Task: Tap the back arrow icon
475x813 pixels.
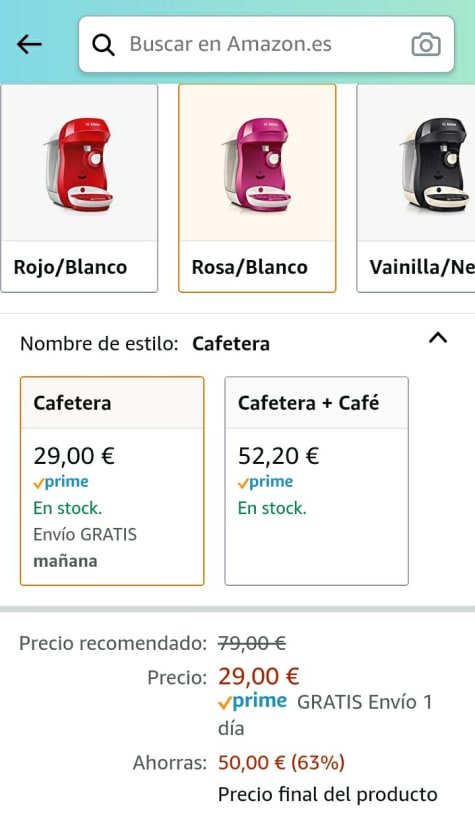Action: (29, 44)
